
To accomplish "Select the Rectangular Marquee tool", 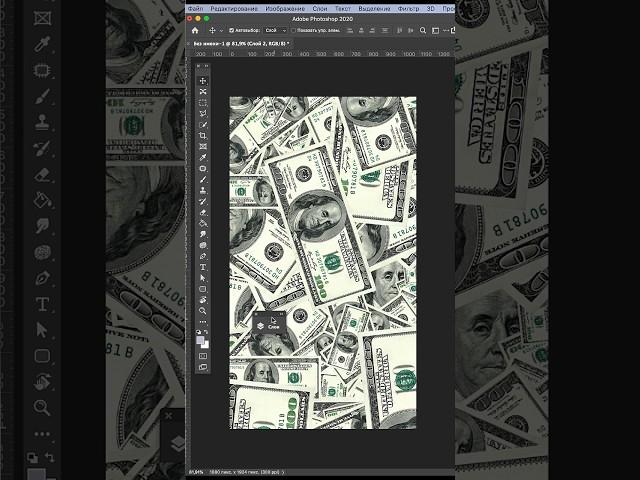I will point(203,102).
